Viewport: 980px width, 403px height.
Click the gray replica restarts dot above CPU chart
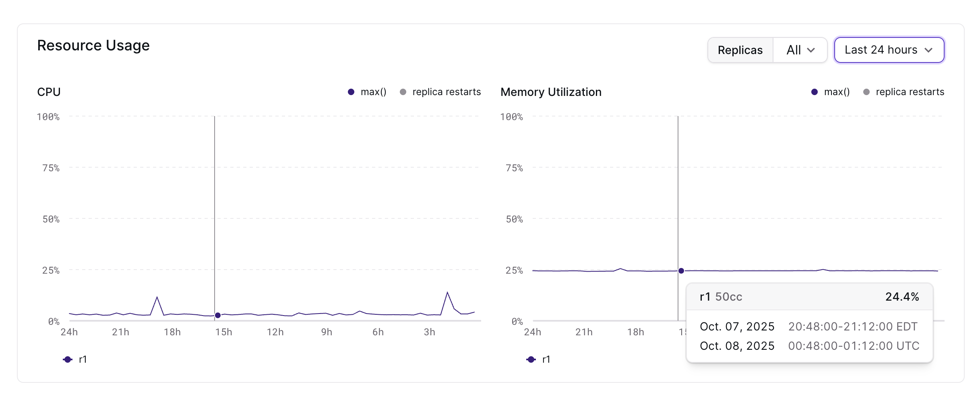(x=403, y=92)
